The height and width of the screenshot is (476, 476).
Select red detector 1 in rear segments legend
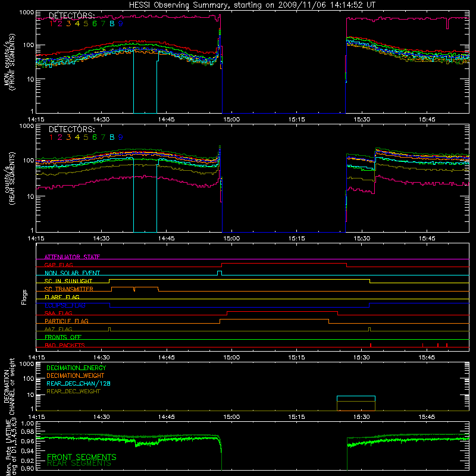click(x=51, y=137)
